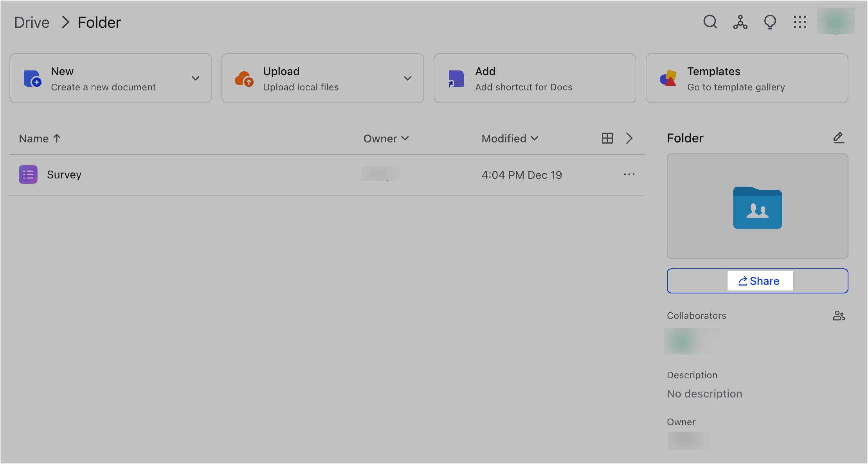Open more options for Survey row
Screen dimensions: 868x464
629,174
